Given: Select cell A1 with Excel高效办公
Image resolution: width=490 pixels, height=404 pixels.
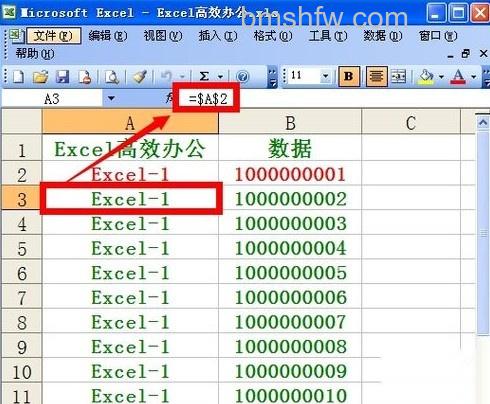Looking at the screenshot, I should tap(130, 148).
